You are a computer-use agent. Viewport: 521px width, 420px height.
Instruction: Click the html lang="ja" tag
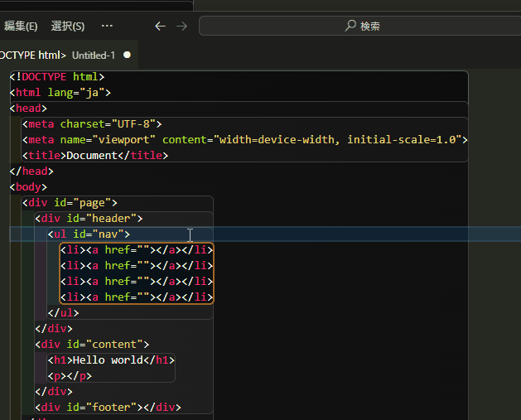(x=60, y=92)
